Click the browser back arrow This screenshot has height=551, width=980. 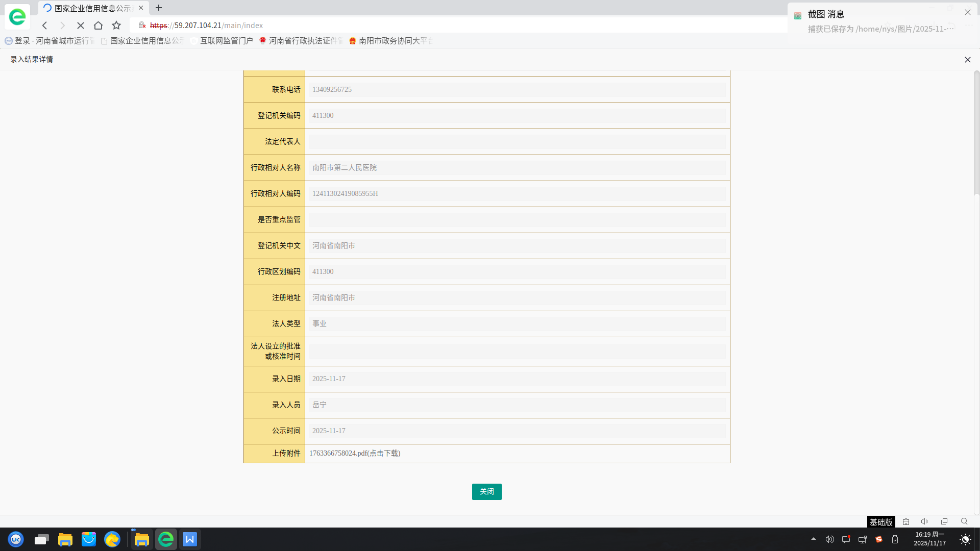[45, 26]
